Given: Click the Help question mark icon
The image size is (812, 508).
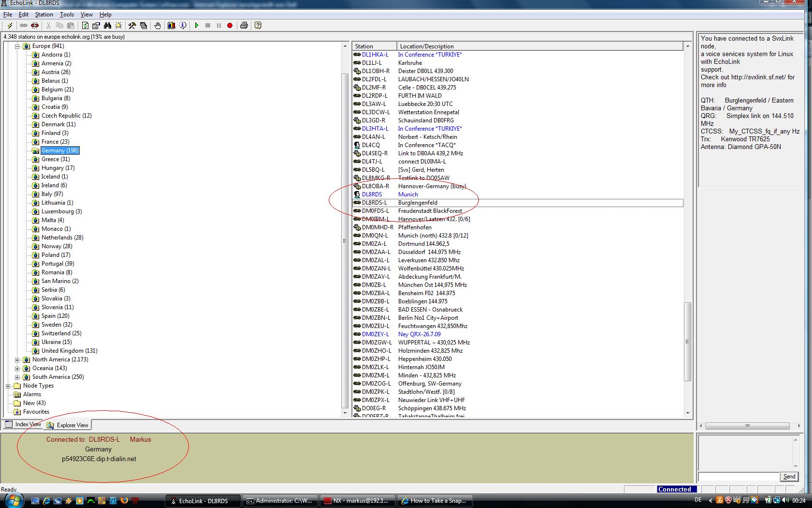Looking at the screenshot, I should coord(258,26).
